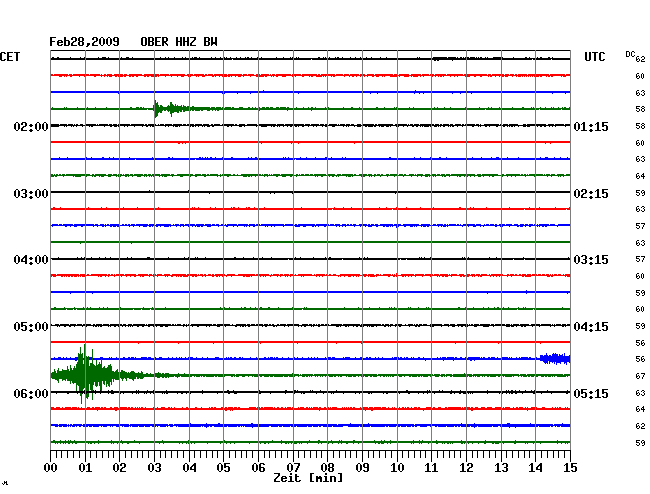Select the 01 minute axis label
Viewport: 650px width, 494px height.
[x=85, y=467]
